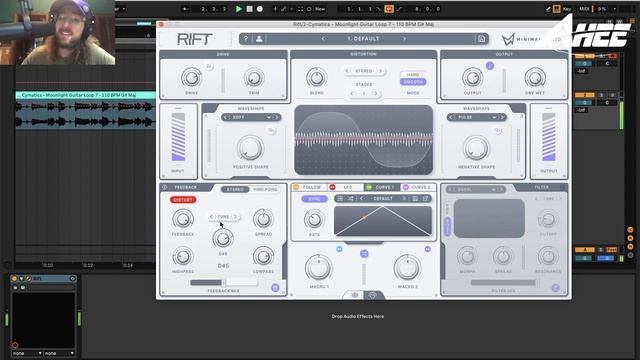Open the DEFAULT curve preset name

tap(383, 199)
